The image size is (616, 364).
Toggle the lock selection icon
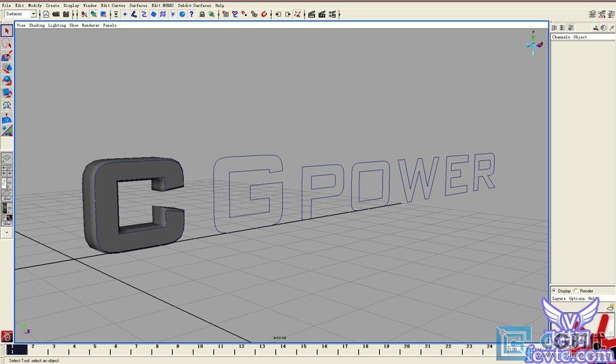coord(202,14)
